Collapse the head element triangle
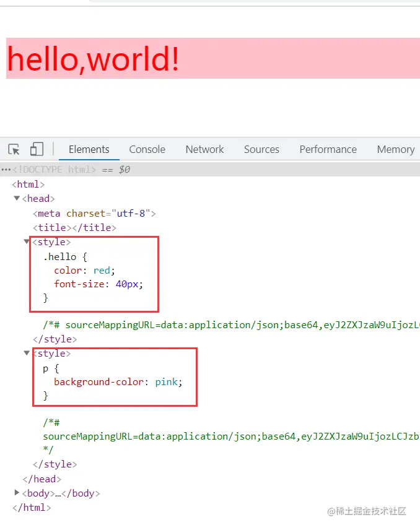Screen dimensions: 420x530 coord(17,198)
